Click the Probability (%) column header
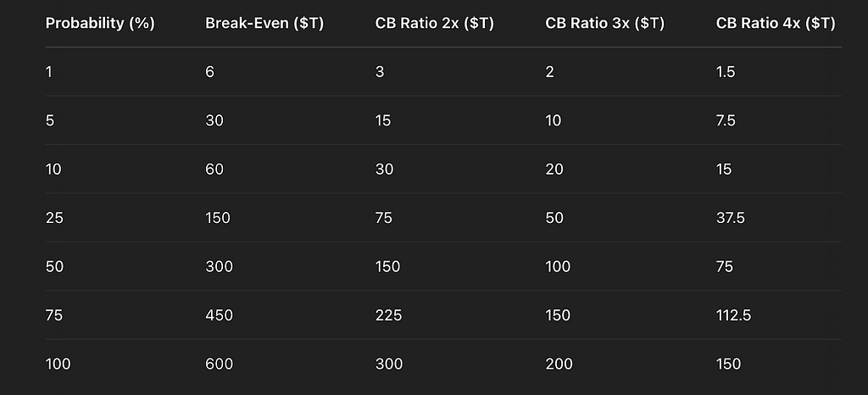Viewport: 868px width, 395px height. tap(100, 24)
